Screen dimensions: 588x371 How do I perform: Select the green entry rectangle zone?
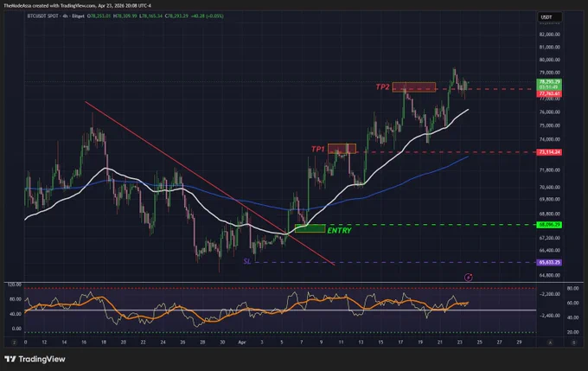click(x=310, y=228)
